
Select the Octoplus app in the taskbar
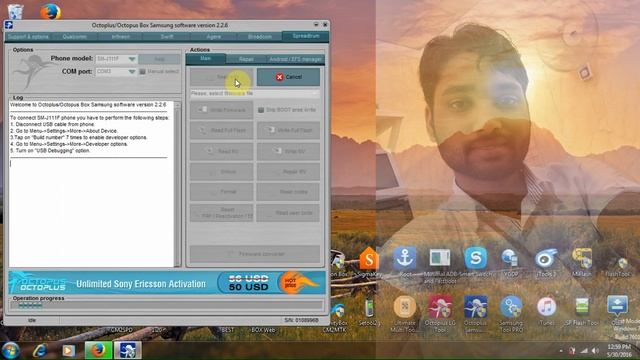(x=128, y=350)
